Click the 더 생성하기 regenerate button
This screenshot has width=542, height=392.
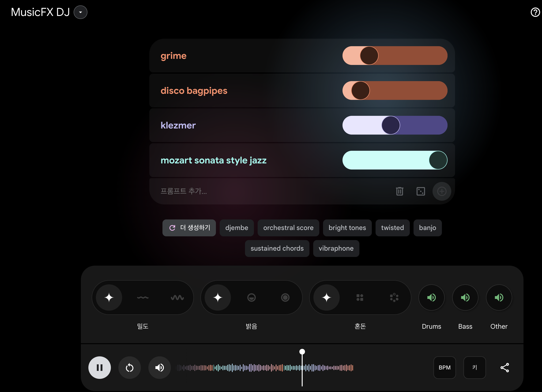pos(189,228)
